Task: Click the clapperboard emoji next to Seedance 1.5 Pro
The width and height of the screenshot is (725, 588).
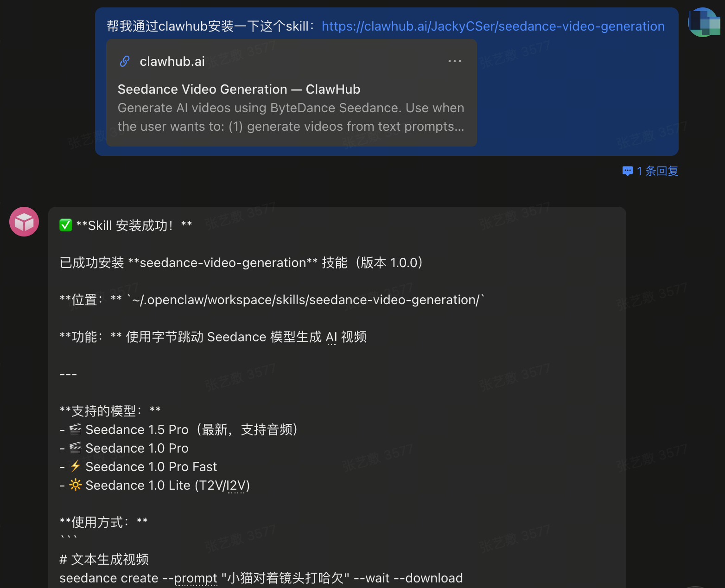Action: click(x=75, y=429)
